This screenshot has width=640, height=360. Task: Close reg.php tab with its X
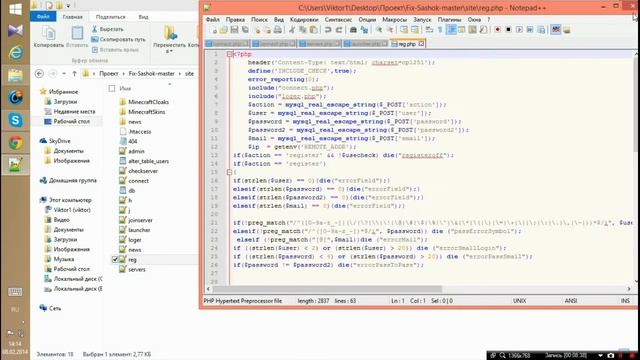[x=421, y=44]
